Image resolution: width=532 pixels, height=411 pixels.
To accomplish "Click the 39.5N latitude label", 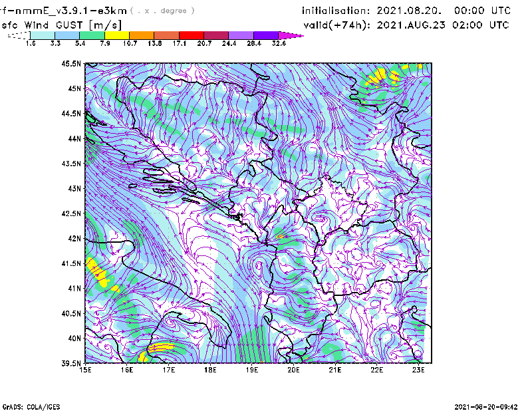I will click(71, 364).
